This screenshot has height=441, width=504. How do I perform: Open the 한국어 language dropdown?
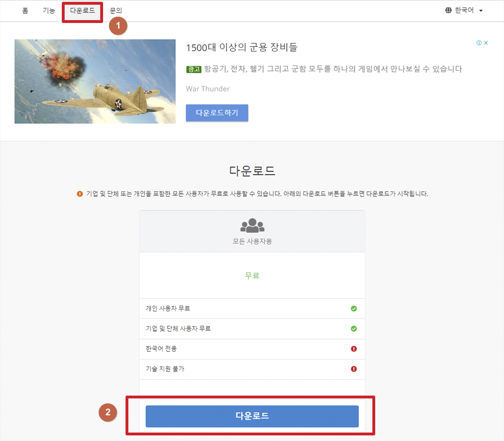coord(464,10)
